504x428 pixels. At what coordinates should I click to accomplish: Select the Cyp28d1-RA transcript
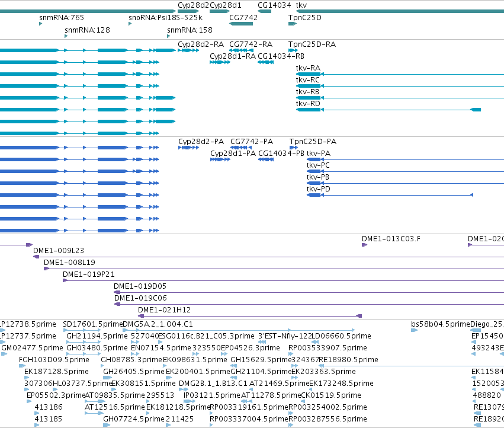coord(233,56)
